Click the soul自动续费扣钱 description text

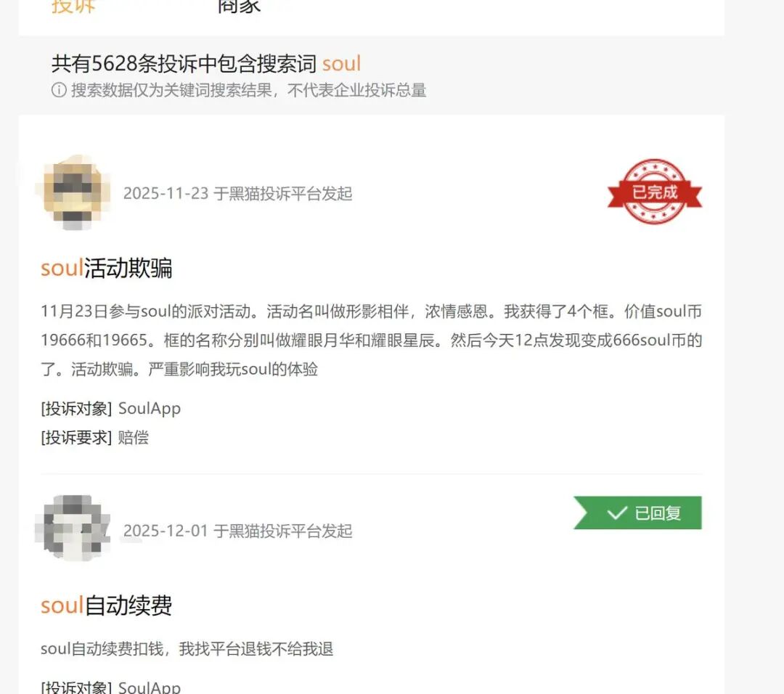point(187,648)
